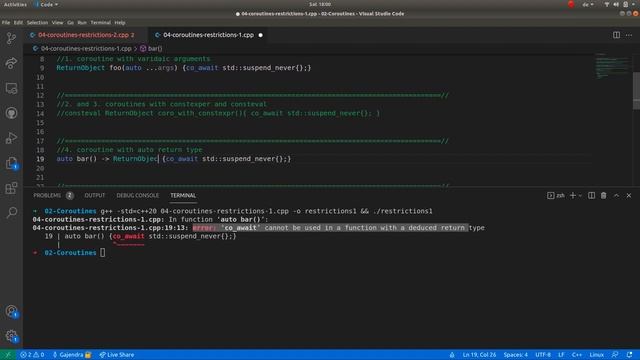This screenshot has width=640, height=360.
Task: Open the Help menu
Action: pos(120,22)
